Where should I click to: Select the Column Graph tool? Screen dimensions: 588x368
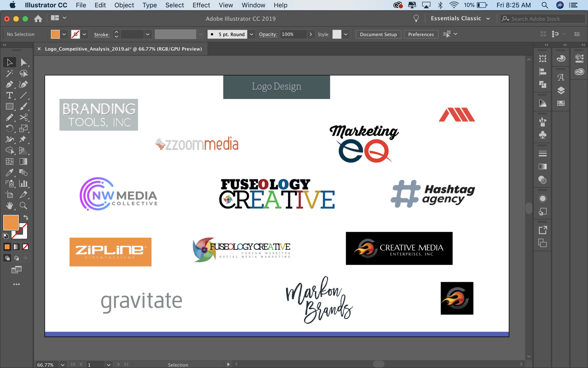pyautogui.click(x=24, y=184)
